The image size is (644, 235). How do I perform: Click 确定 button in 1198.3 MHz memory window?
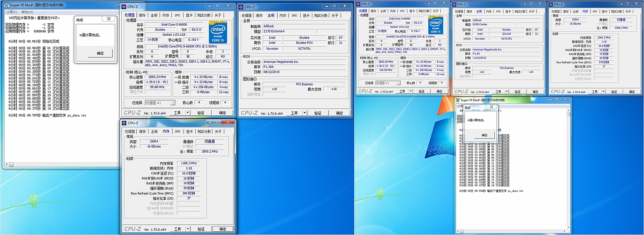click(x=223, y=229)
